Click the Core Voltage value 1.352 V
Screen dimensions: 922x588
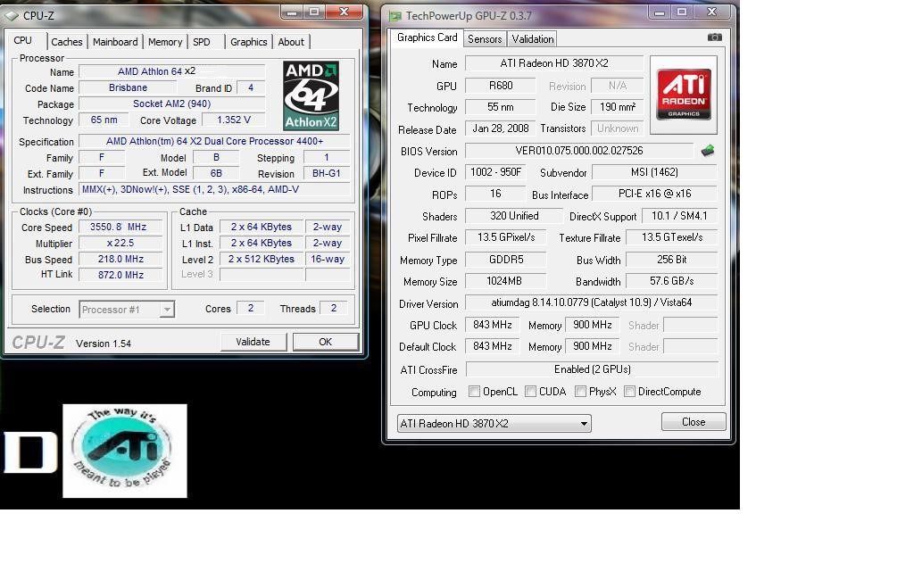234,120
